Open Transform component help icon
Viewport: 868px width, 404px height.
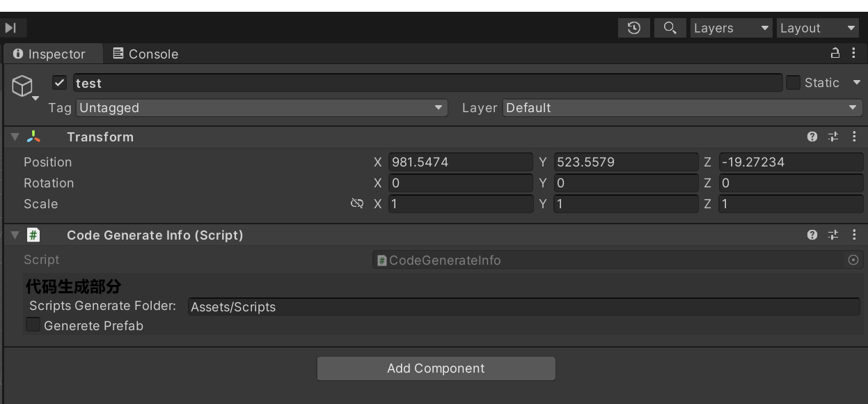tap(812, 137)
